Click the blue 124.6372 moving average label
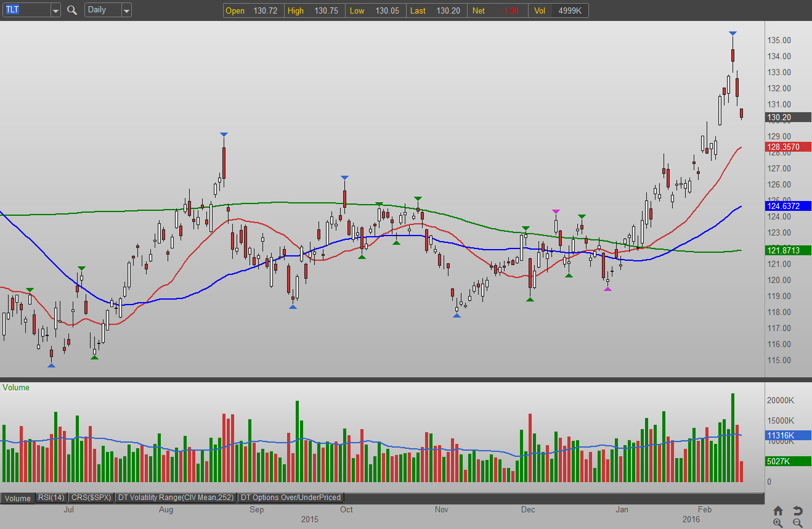812x529 pixels. (x=787, y=206)
